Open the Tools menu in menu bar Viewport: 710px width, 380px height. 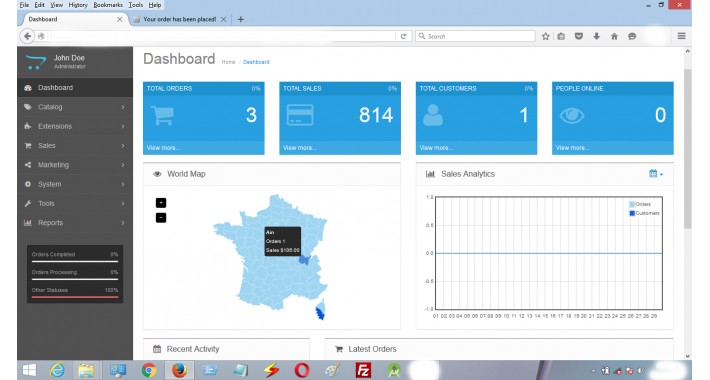(135, 5)
